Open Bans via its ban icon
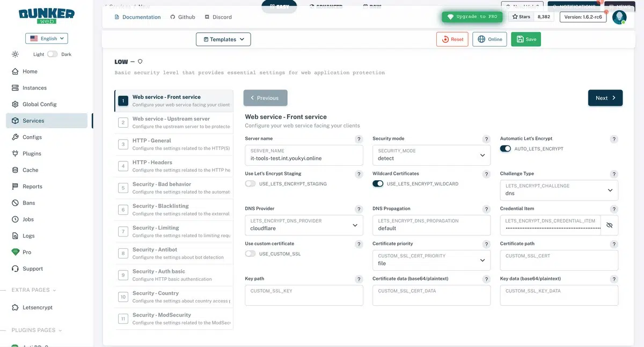The height and width of the screenshot is (347, 644). point(15,203)
